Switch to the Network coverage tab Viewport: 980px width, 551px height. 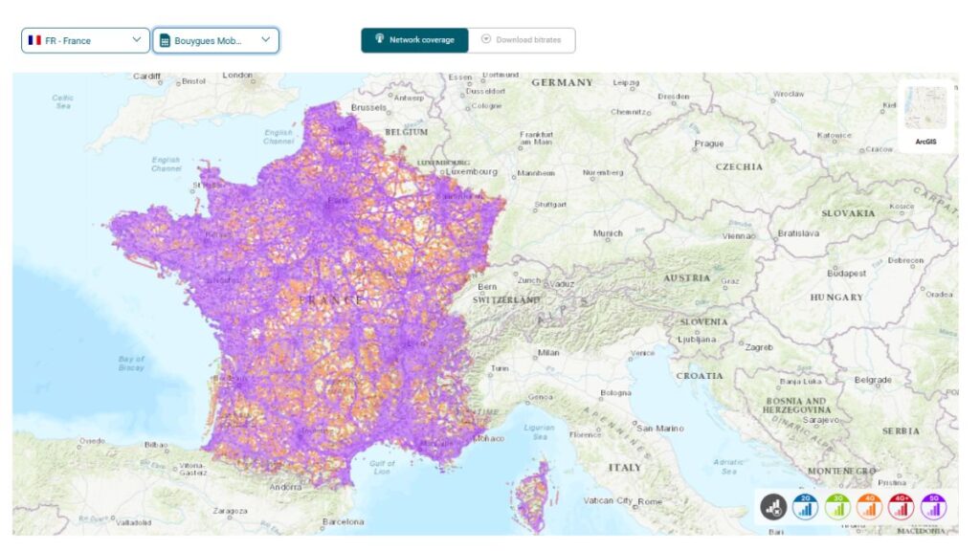pos(414,40)
